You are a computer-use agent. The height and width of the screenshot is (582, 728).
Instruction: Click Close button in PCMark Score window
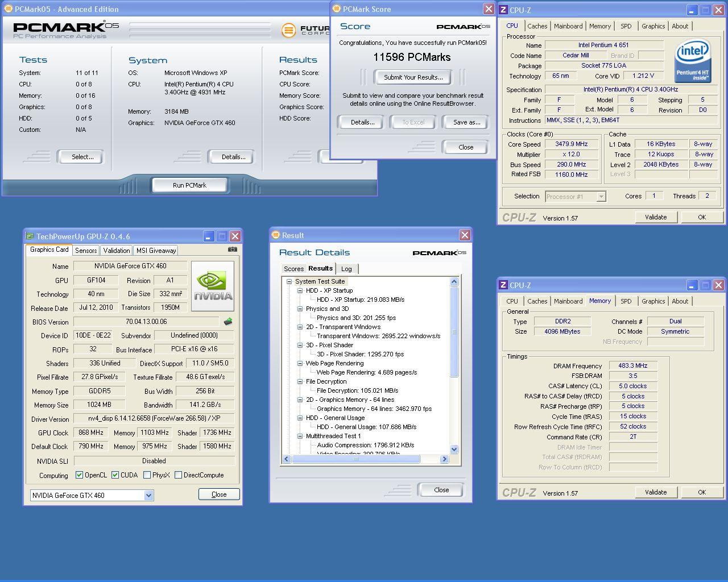[466, 147]
